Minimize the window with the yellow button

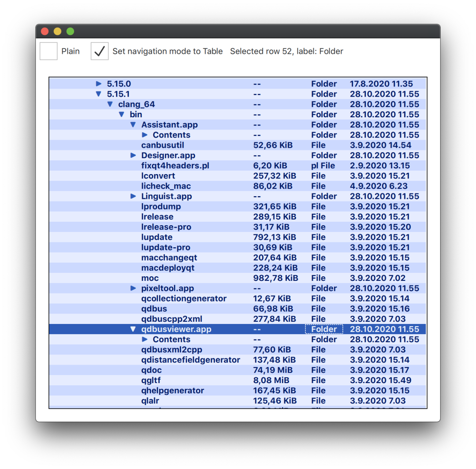pos(58,31)
